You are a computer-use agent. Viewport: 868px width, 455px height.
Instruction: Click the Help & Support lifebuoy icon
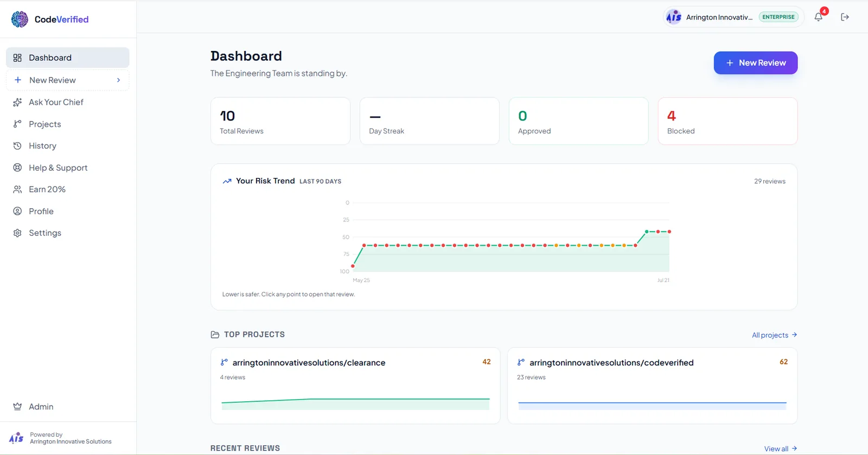point(17,168)
